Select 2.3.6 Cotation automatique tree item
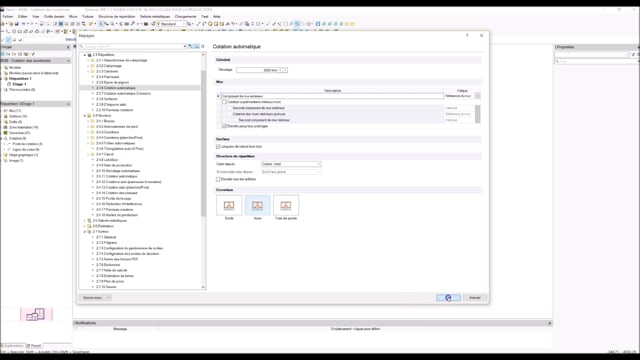Screen dimensions: 640x360 click(x=116, y=88)
